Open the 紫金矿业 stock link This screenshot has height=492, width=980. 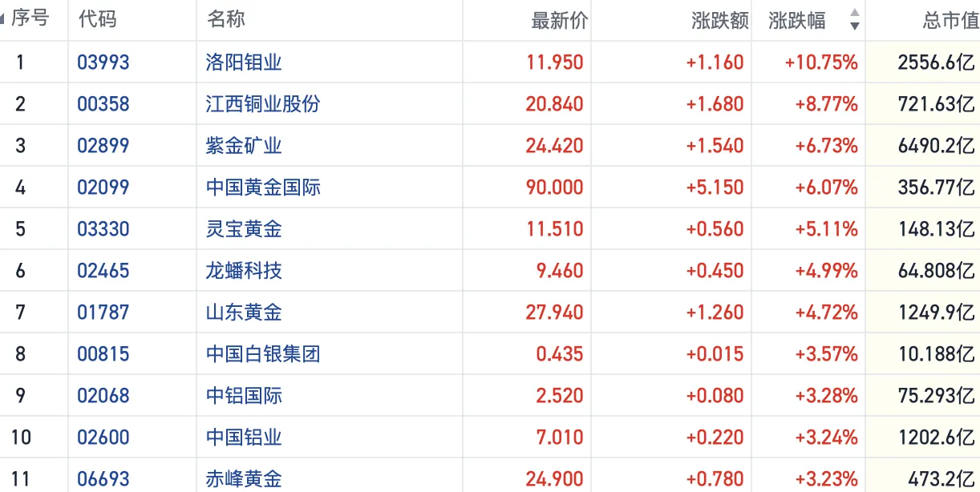(x=244, y=146)
